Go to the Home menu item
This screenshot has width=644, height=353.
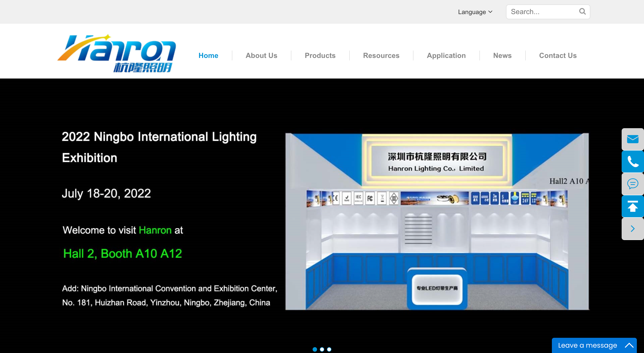point(208,55)
